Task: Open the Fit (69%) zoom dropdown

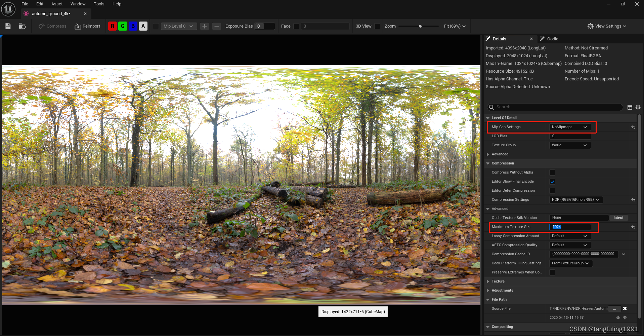Action: [455, 26]
